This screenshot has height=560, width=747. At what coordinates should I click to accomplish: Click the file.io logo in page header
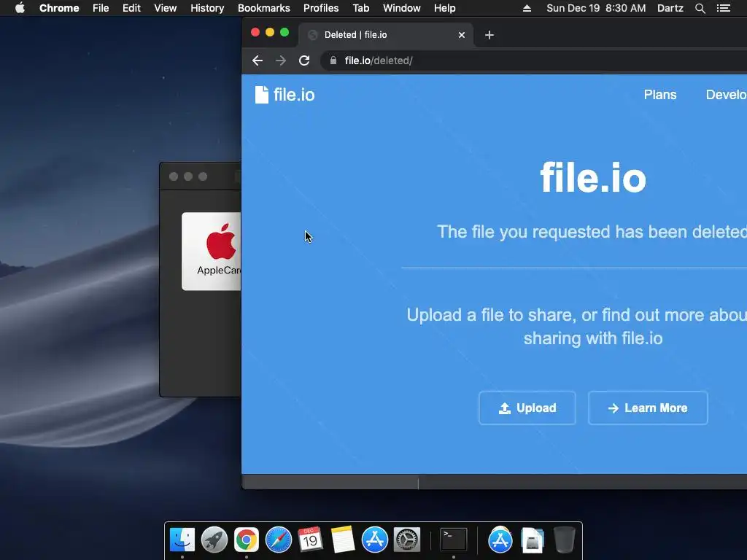(285, 95)
